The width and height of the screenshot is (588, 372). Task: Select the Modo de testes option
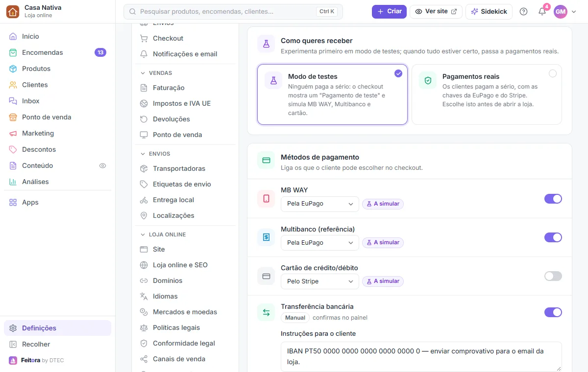(332, 94)
